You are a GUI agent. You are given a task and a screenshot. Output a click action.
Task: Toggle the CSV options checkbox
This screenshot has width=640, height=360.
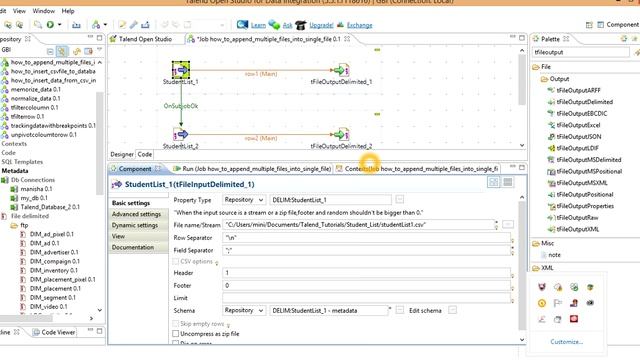[176, 261]
